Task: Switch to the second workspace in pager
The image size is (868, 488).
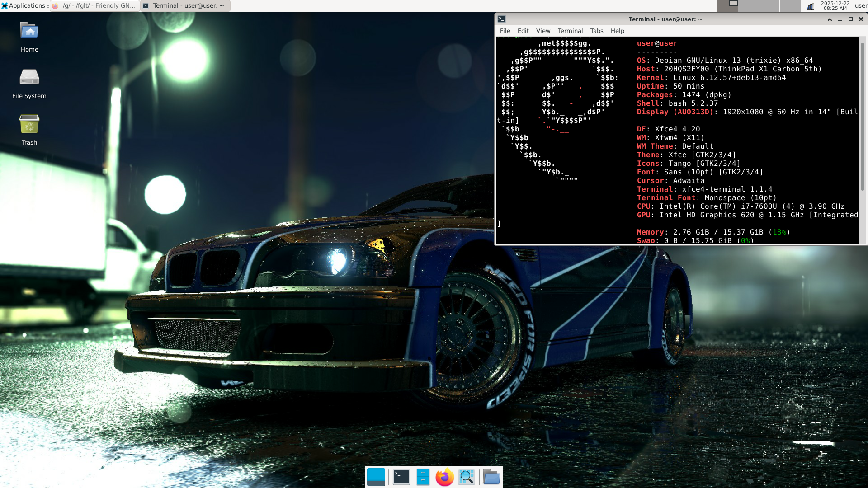Action: click(749, 6)
